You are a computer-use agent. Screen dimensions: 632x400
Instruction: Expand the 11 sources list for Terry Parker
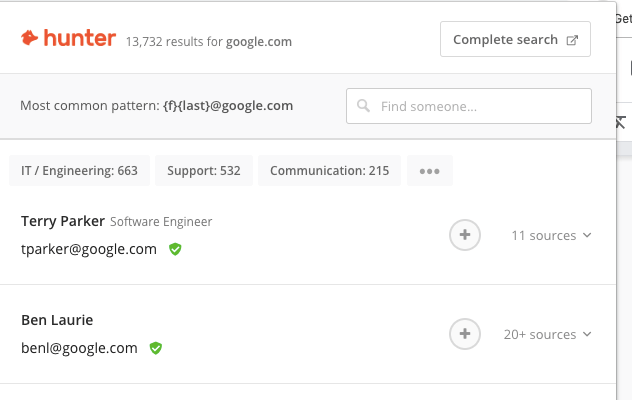point(551,236)
